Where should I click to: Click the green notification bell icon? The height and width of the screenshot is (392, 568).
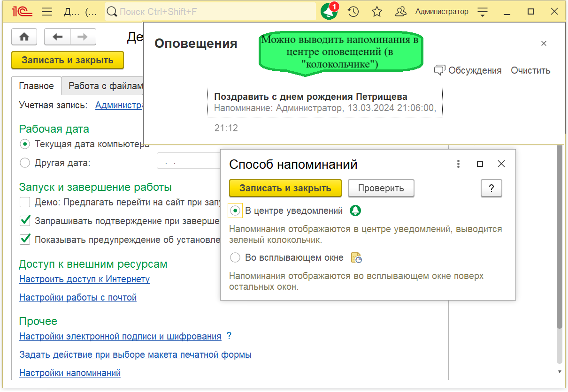click(329, 12)
